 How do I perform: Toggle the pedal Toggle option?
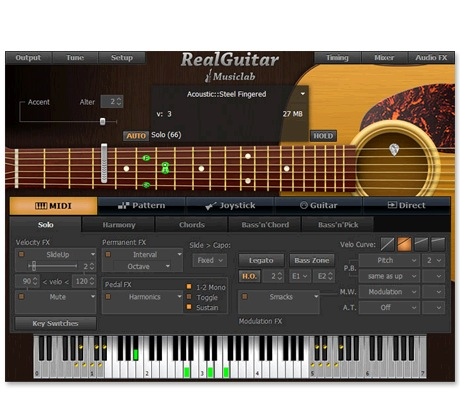click(x=189, y=297)
